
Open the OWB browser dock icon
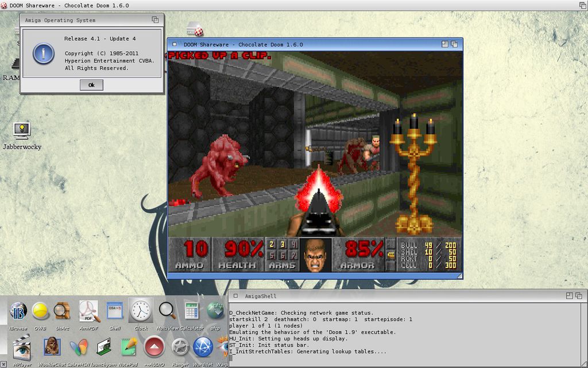click(x=40, y=311)
